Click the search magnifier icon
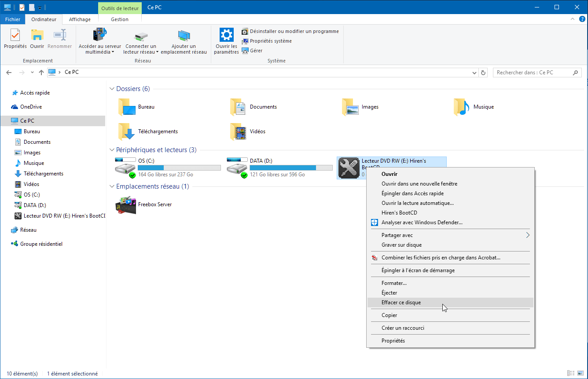Image resolution: width=588 pixels, height=379 pixels. tap(576, 73)
